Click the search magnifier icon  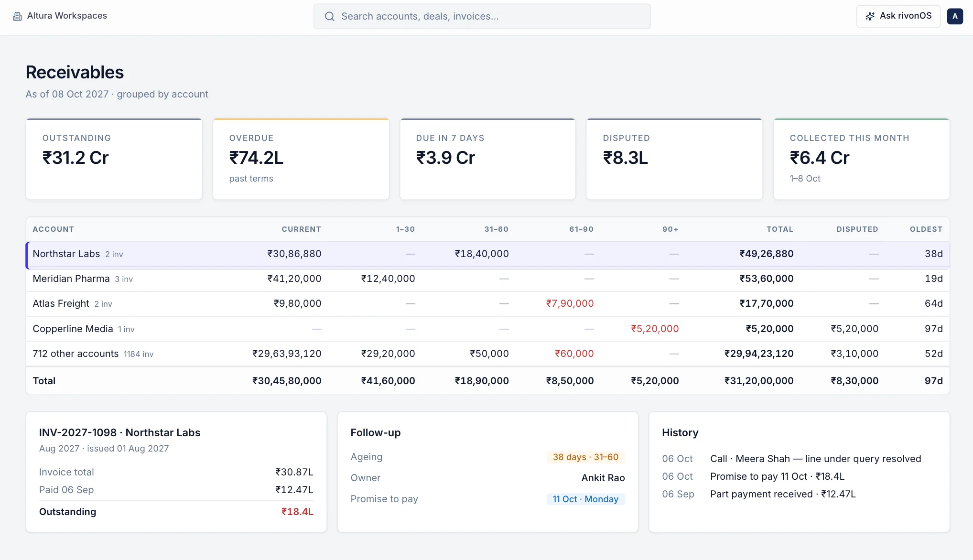pos(329,16)
